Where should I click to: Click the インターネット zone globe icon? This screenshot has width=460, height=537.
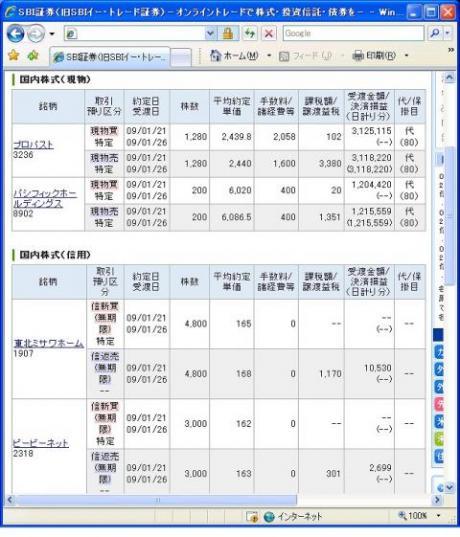(x=269, y=516)
